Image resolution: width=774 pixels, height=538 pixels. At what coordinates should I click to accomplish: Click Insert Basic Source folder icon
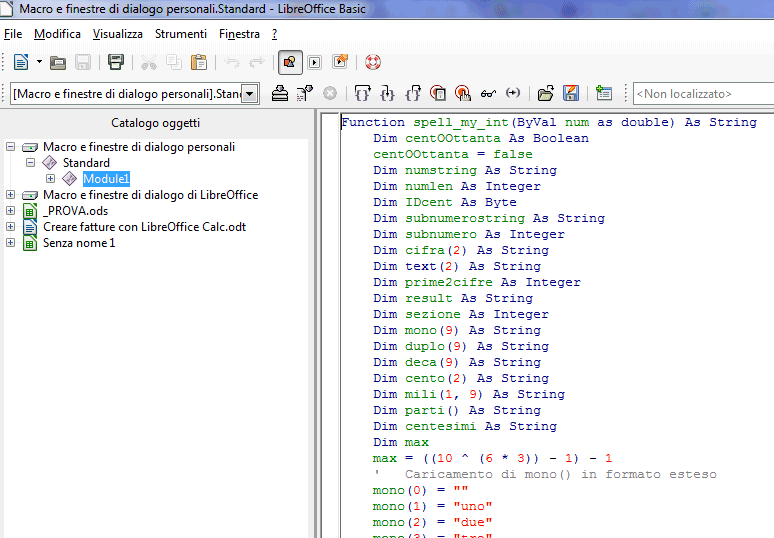coord(545,93)
